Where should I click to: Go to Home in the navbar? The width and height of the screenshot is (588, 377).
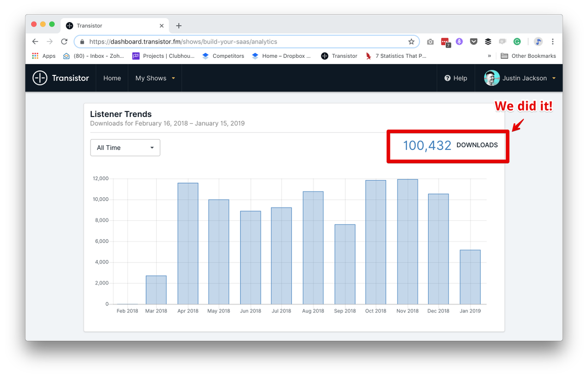[x=112, y=78]
